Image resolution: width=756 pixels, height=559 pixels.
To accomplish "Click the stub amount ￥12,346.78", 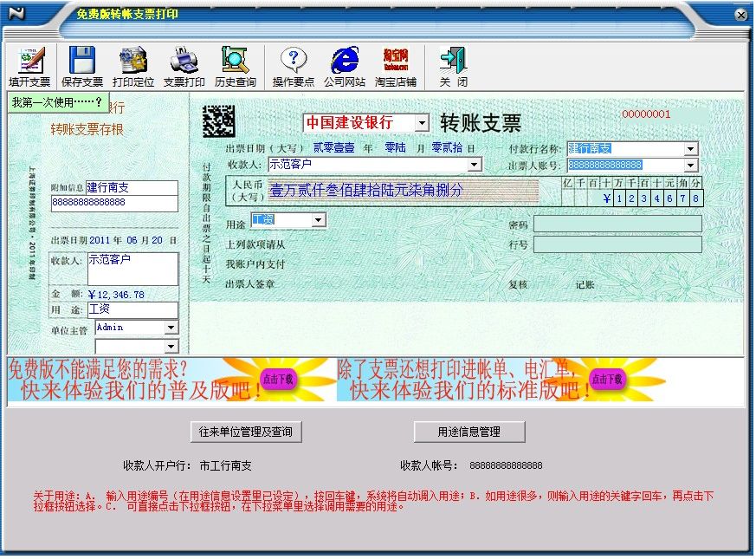I will pos(116,295).
